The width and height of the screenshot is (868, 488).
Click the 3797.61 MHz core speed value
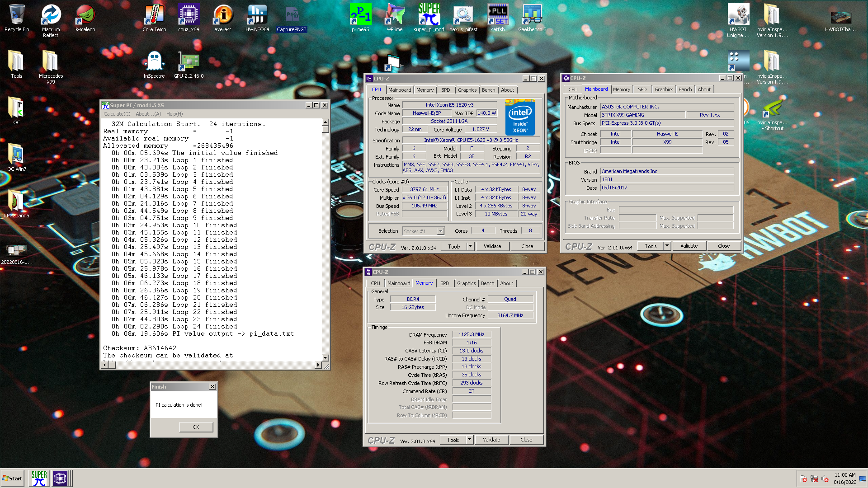click(425, 189)
